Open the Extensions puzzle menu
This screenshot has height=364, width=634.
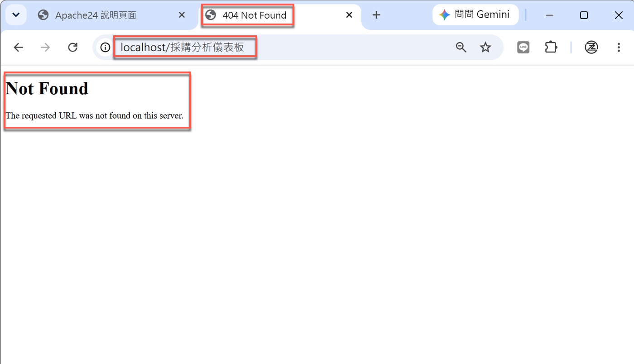(551, 47)
